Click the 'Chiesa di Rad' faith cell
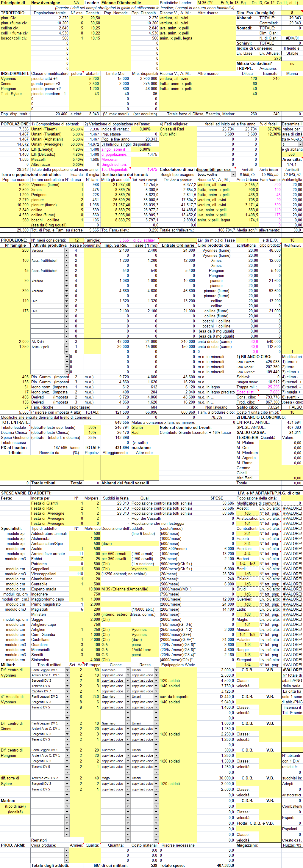This screenshot has width=303, height=868. click(178, 129)
